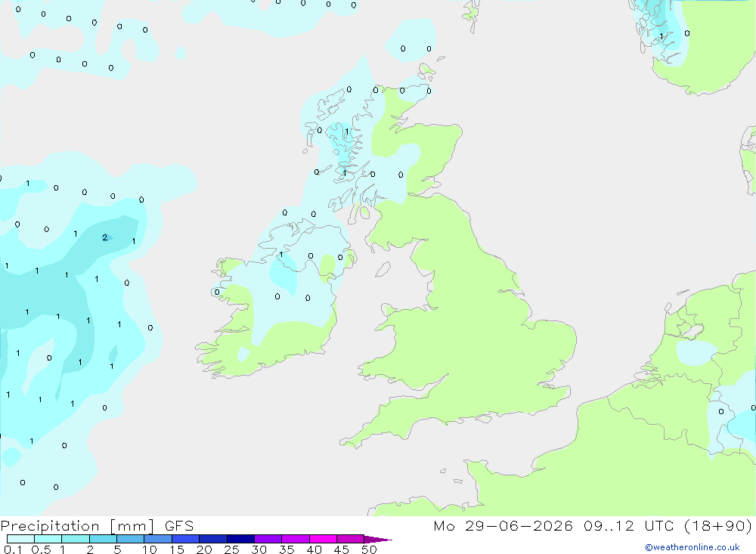Click the 10–15 mm legend color box
The height and width of the screenshot is (554, 756).
tap(158, 539)
